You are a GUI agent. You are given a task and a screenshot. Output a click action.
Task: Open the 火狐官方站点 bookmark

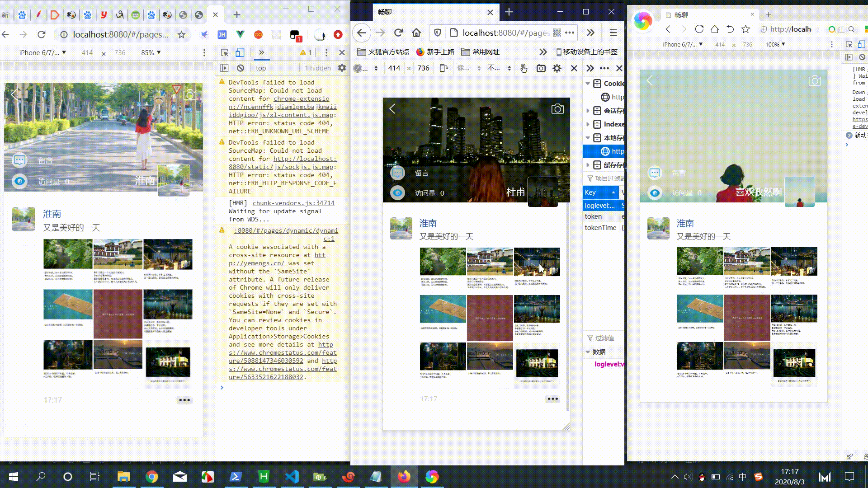(x=383, y=52)
